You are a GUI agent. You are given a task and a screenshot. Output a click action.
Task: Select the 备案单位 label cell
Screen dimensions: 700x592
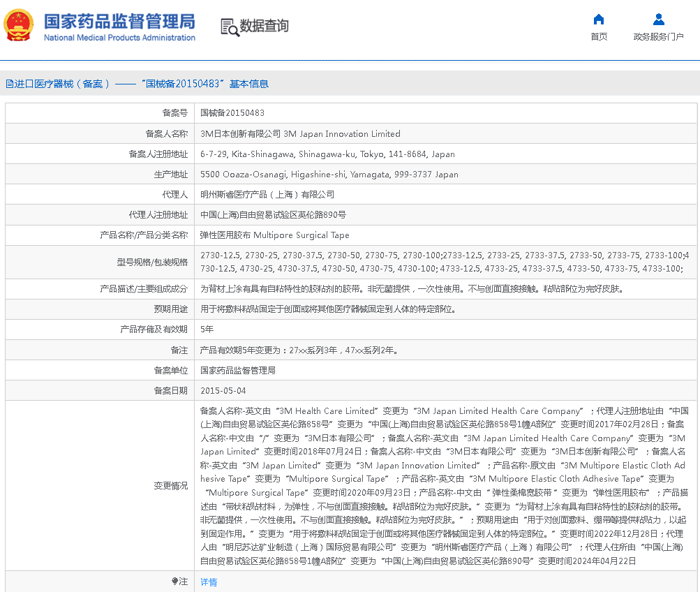pos(100,371)
